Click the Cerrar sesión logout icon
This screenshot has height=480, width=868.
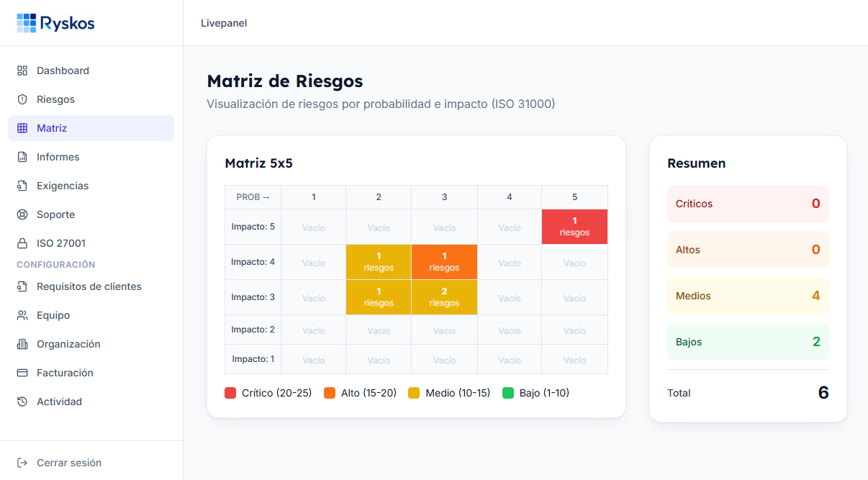(22, 463)
